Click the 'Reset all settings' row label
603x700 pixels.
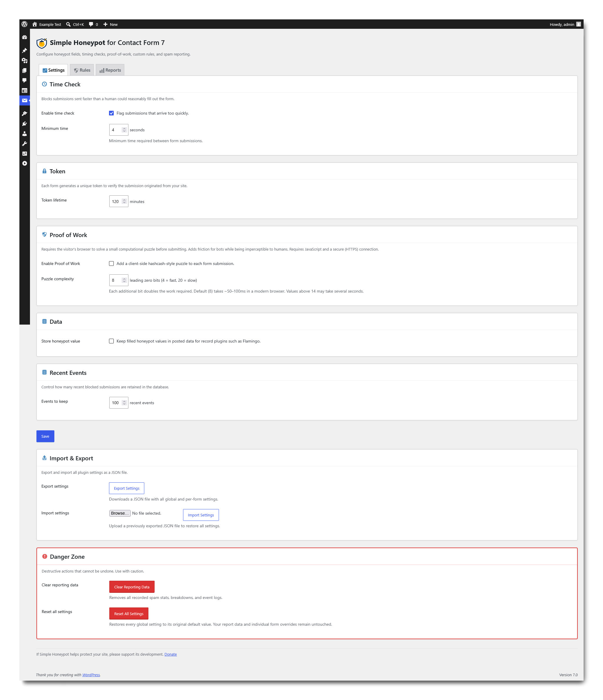(57, 612)
